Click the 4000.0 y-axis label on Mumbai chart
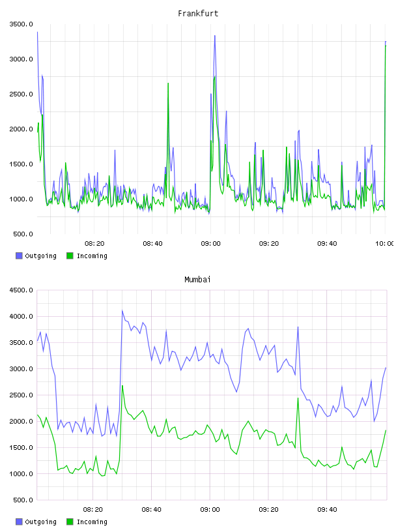The height and width of the screenshot is (532, 396). click(x=21, y=317)
